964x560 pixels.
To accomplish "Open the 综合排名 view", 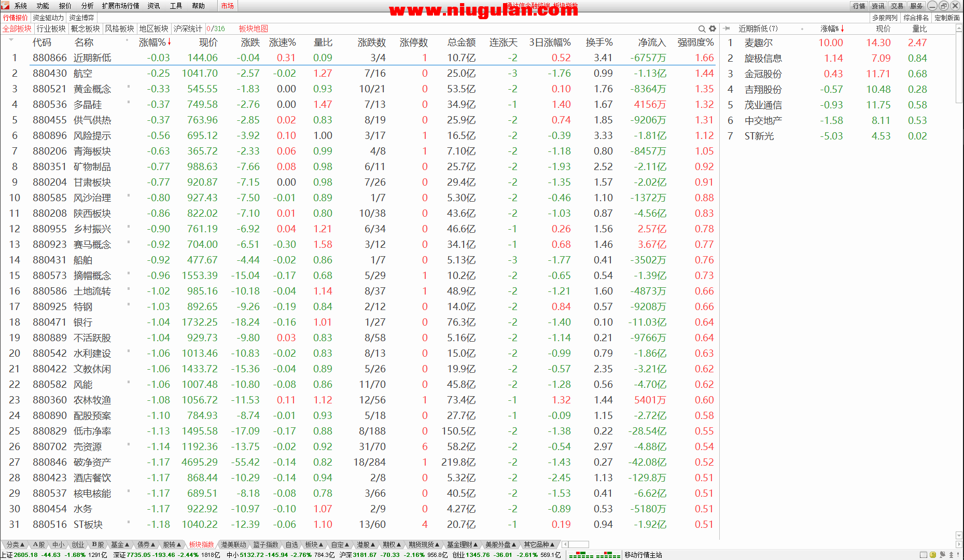I will (x=916, y=17).
